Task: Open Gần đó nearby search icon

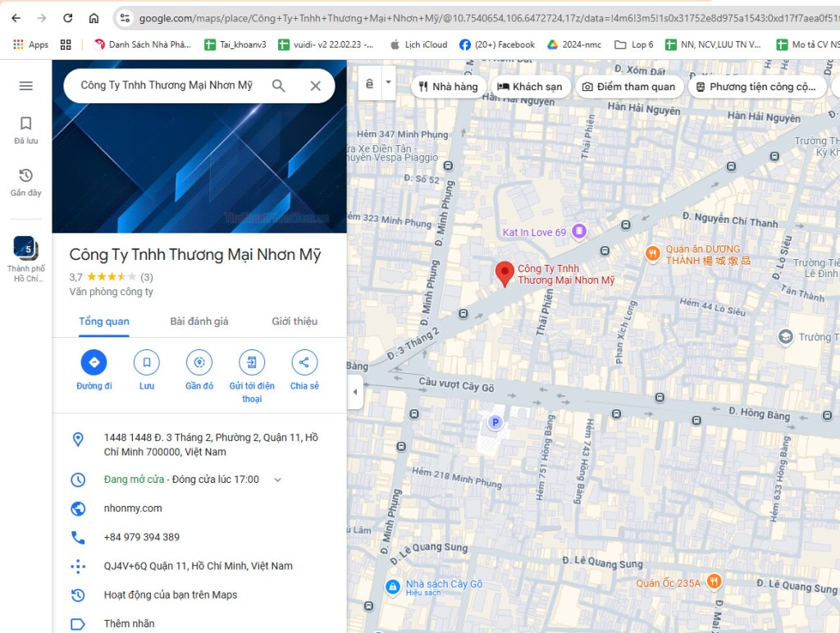Action: 199,362
